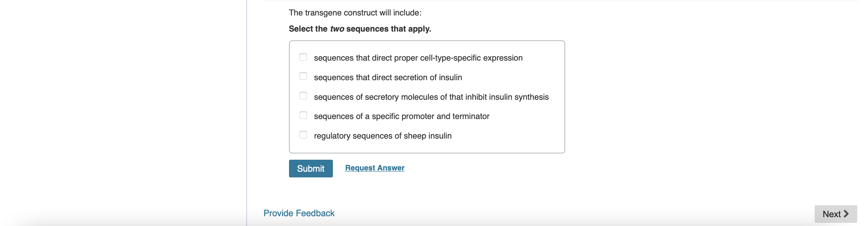Check "sequences of a specific promoter and terminator"
The image size is (868, 226).
click(303, 115)
